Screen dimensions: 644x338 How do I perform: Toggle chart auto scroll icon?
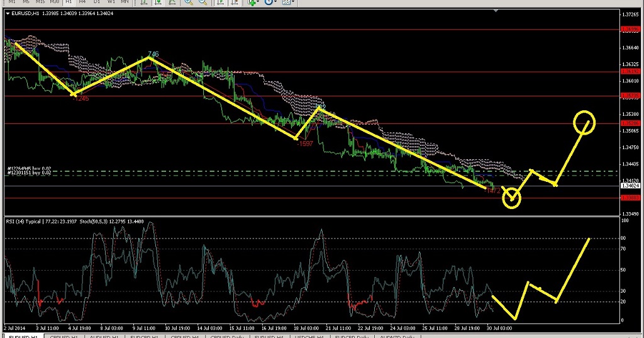221,2
